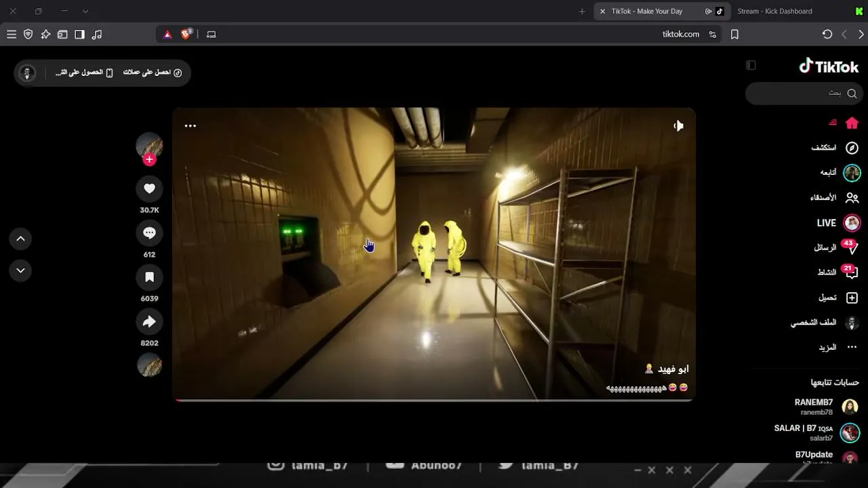Open the RANEMB7 followed account

(827, 407)
